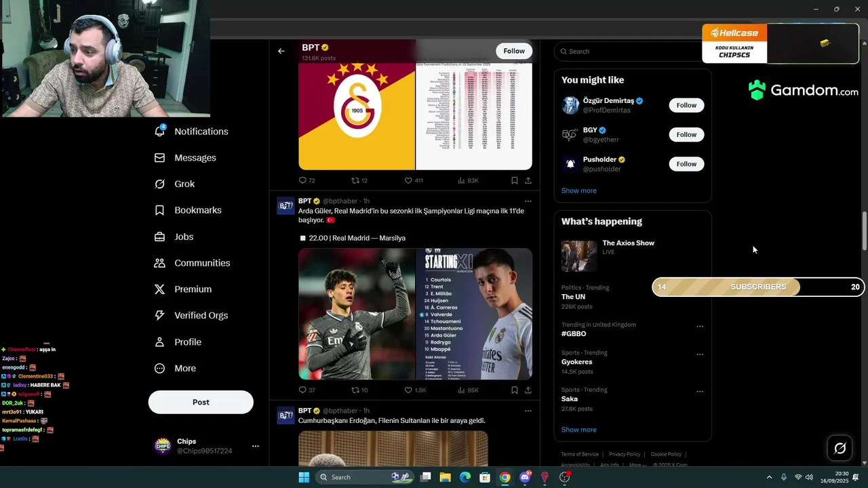Image resolution: width=868 pixels, height=488 pixels.
Task: View analytics icon showing 83K views
Action: pyautogui.click(x=462, y=180)
